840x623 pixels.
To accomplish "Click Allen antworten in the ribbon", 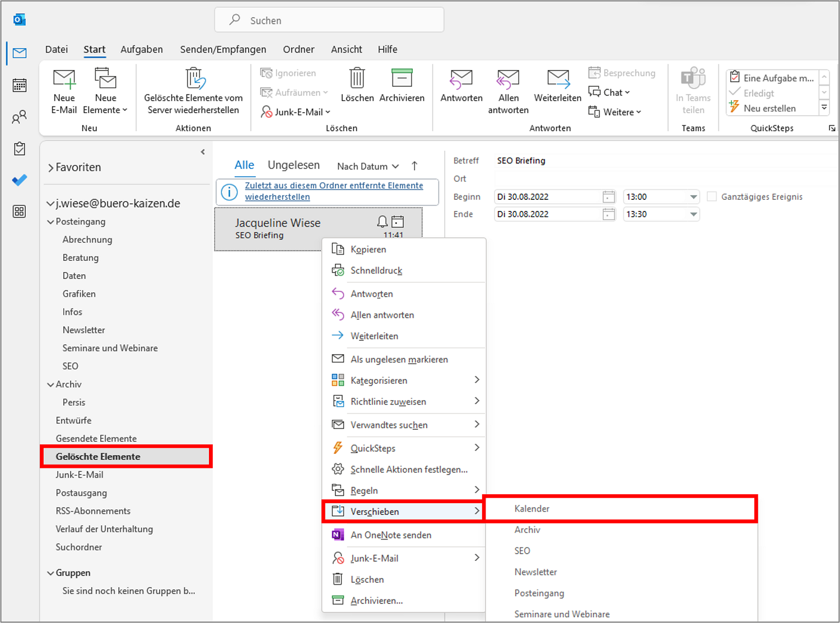I will pyautogui.click(x=508, y=92).
